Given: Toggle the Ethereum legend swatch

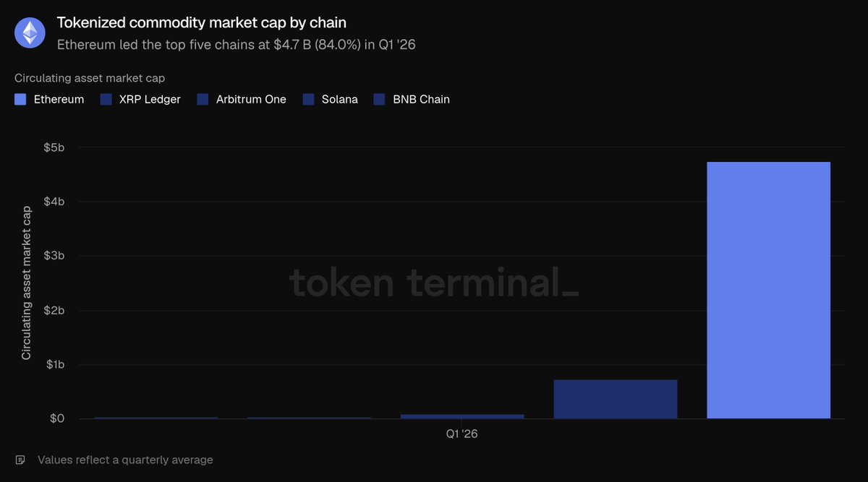Looking at the screenshot, I should coord(20,100).
